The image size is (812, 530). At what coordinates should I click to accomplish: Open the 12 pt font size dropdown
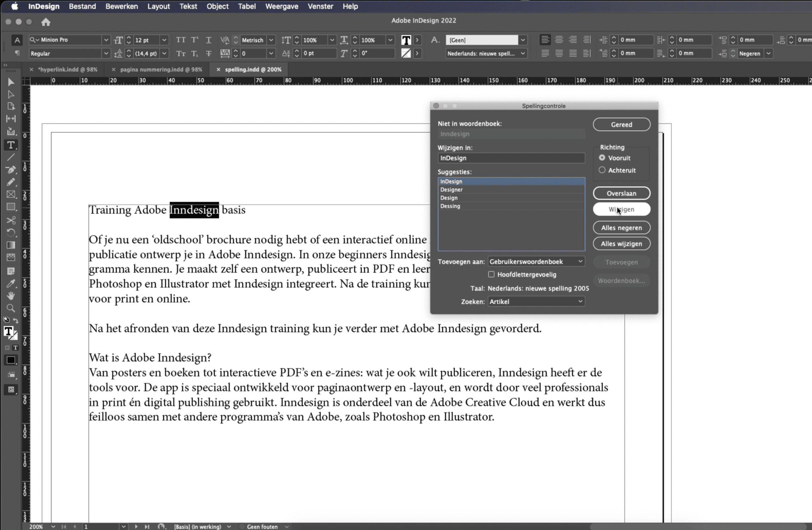click(x=164, y=40)
